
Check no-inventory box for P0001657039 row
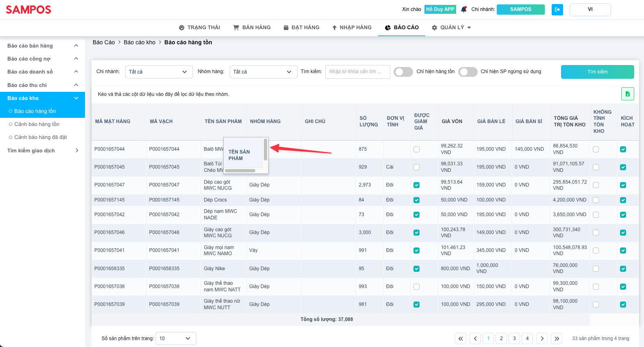coord(596,305)
